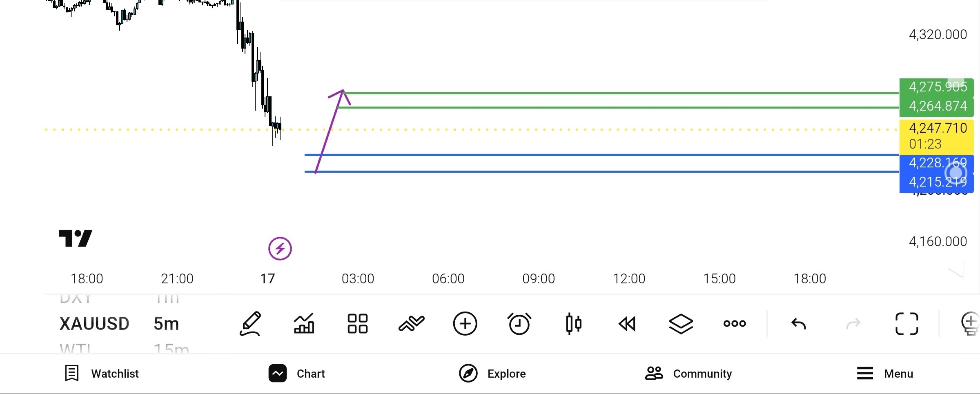Start bar replay with the rewind icon

pos(627,324)
